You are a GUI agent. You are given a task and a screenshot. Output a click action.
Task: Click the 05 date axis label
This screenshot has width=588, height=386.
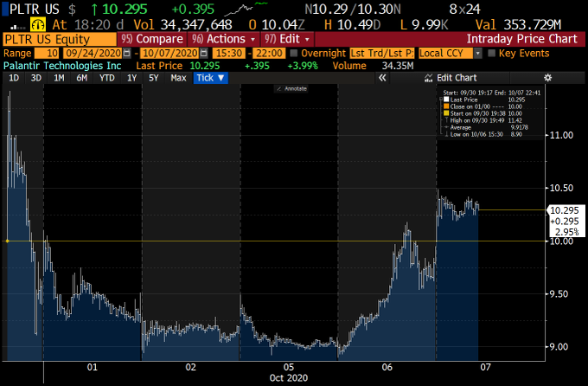[x=289, y=367]
